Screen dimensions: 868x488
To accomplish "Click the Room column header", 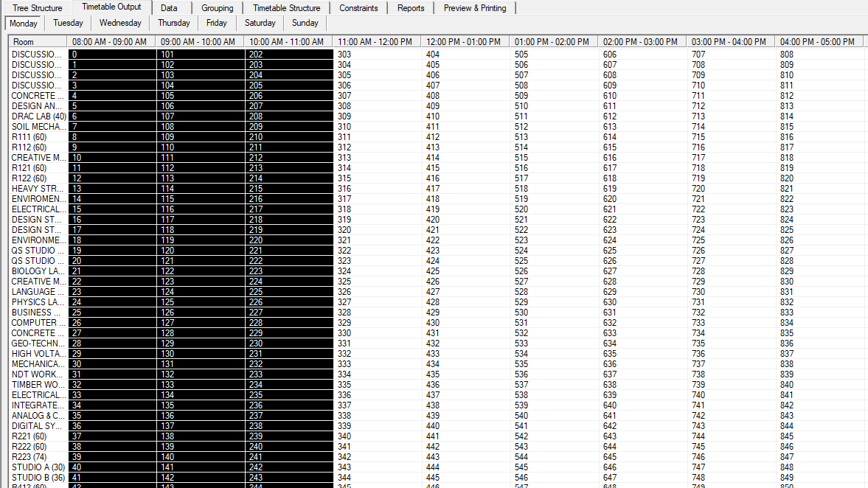I will pyautogui.click(x=38, y=41).
